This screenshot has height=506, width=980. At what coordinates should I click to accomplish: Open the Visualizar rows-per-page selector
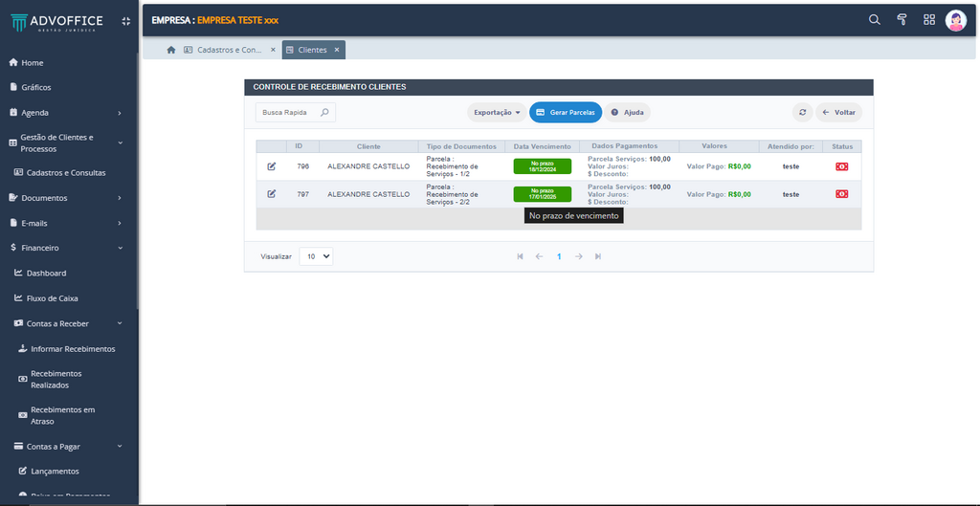pos(316,256)
